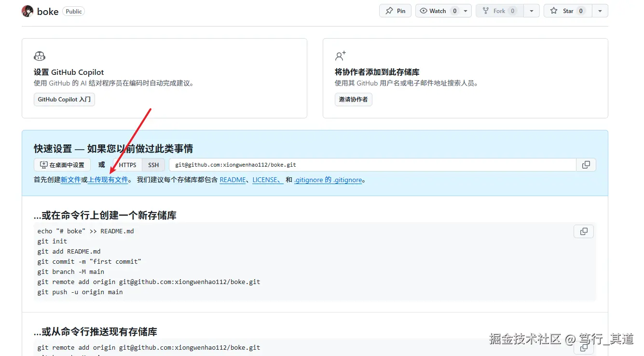Open the Star lists dropdown arrow

(600, 11)
